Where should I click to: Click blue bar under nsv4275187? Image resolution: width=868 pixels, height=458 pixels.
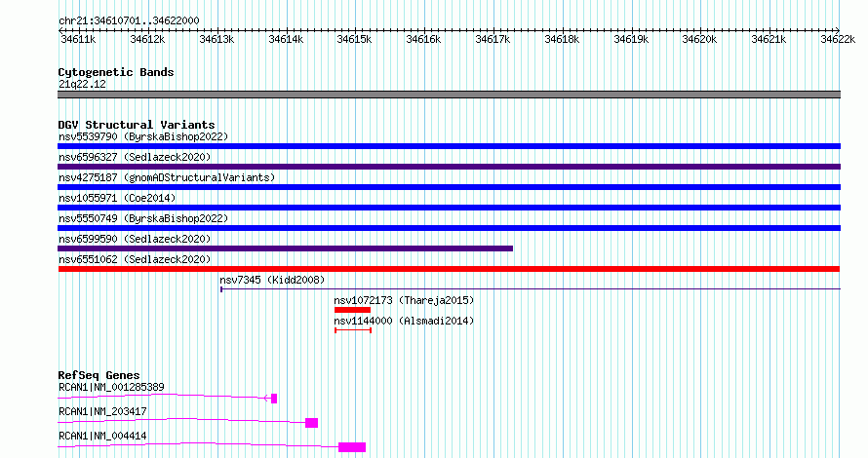(x=449, y=187)
